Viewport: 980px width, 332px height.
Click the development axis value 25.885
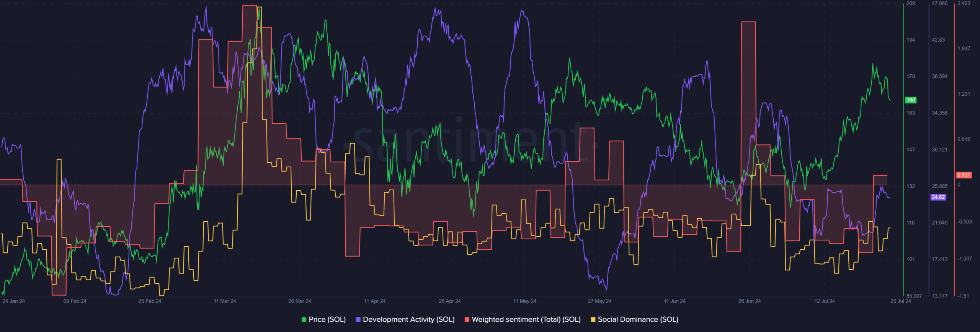pos(940,186)
